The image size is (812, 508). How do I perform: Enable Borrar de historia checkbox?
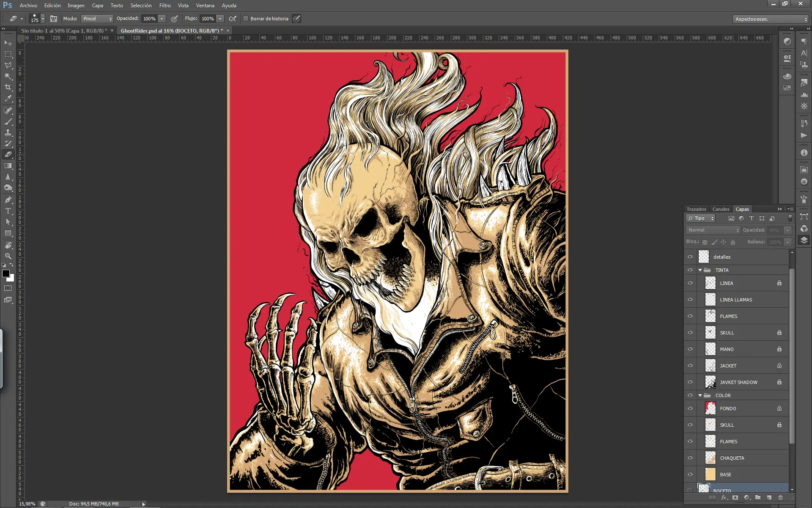click(246, 19)
